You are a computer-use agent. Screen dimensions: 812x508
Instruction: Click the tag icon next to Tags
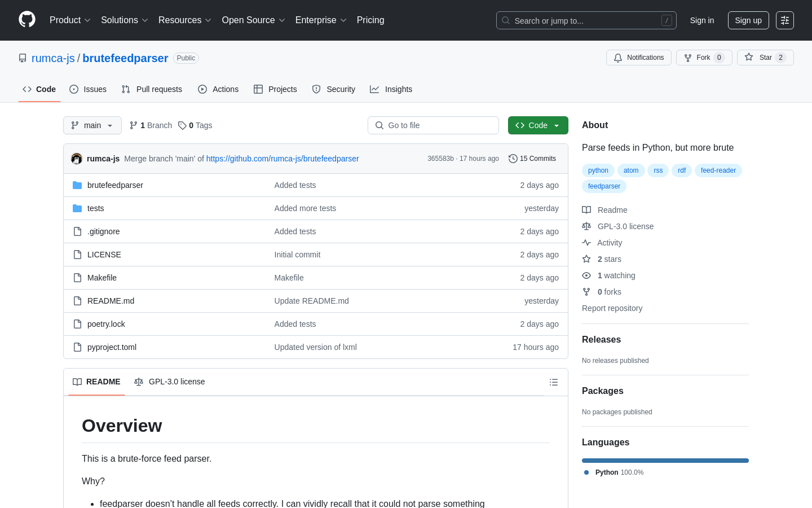tap(182, 125)
